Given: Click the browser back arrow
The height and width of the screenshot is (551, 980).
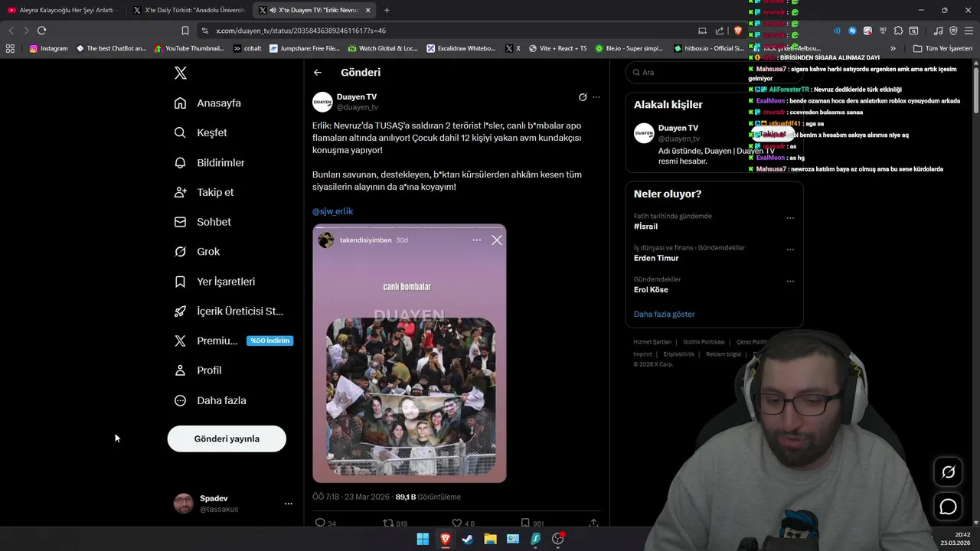Looking at the screenshot, I should pos(11,31).
